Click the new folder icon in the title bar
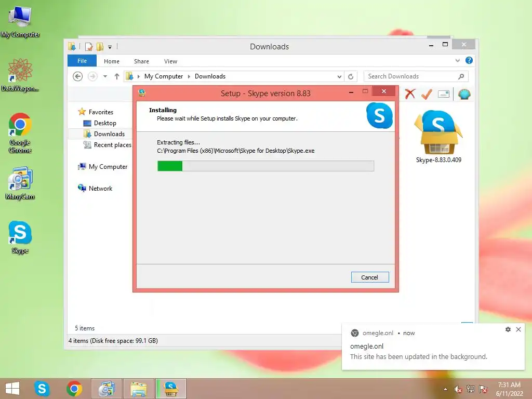This screenshot has height=399, width=532. pyautogui.click(x=100, y=46)
